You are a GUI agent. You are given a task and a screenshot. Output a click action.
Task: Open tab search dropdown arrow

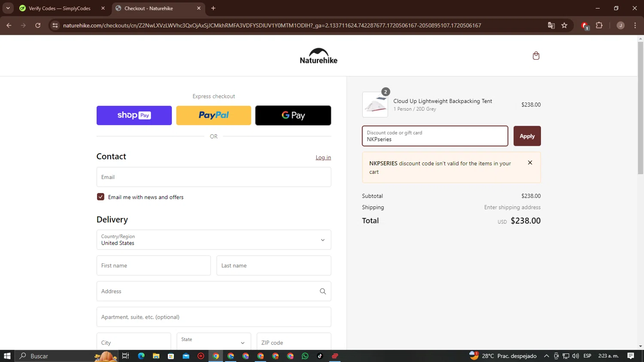(8, 8)
